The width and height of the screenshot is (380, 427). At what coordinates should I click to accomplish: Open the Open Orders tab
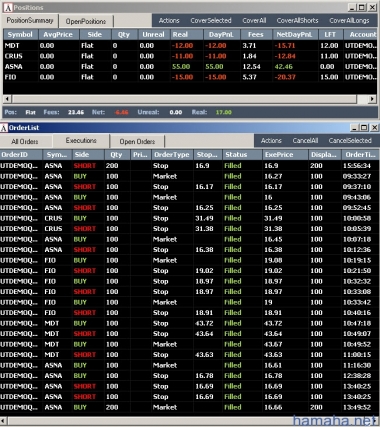[137, 141]
